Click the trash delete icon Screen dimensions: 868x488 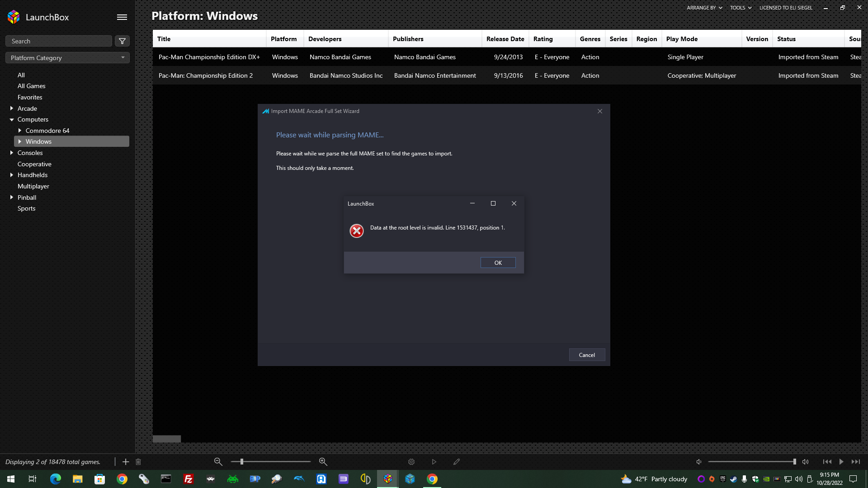[138, 462]
